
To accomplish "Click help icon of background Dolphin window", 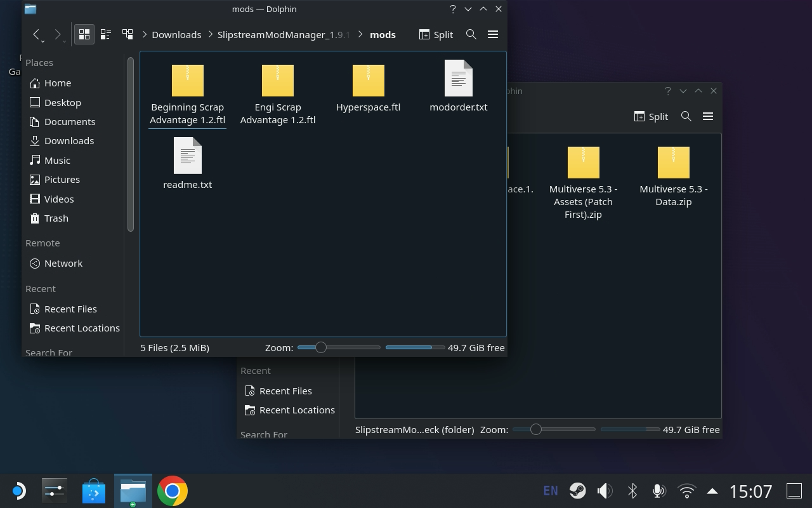I will coord(667,91).
